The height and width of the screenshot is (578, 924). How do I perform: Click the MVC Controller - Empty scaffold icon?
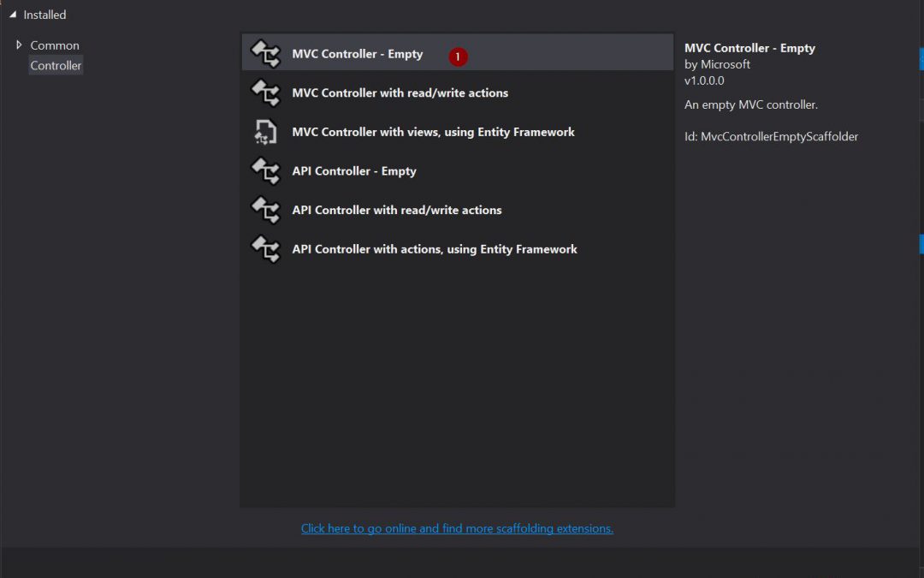265,54
